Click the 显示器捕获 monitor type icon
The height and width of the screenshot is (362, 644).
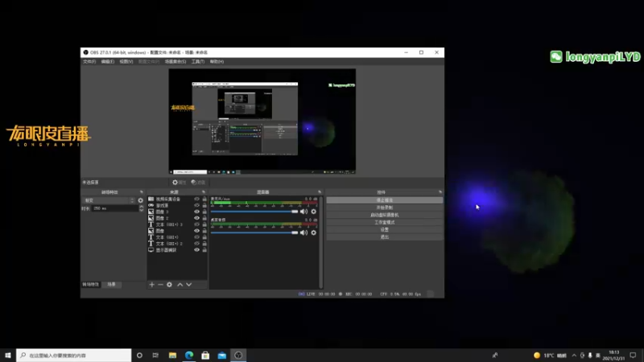tap(151, 250)
